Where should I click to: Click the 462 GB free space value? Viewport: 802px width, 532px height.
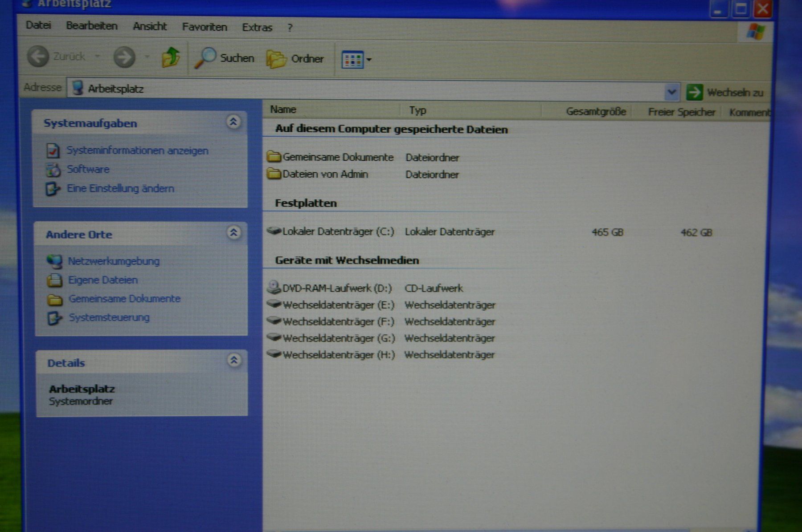click(696, 233)
